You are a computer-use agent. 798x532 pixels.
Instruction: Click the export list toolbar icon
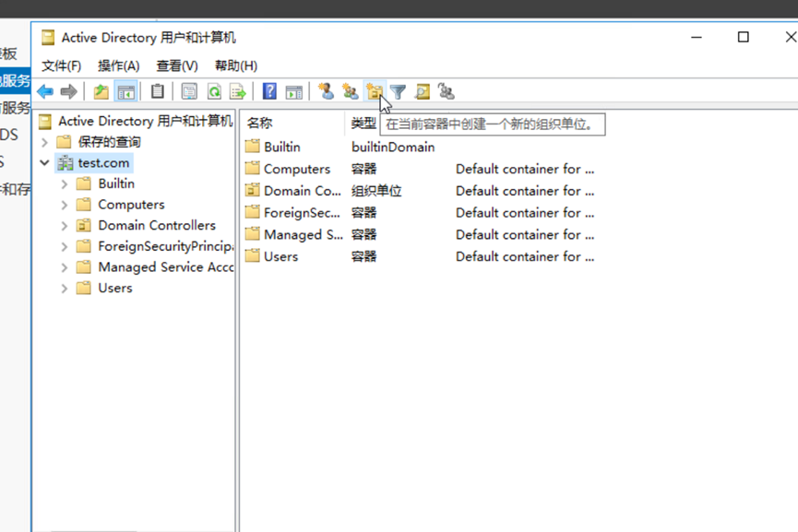[x=238, y=91]
